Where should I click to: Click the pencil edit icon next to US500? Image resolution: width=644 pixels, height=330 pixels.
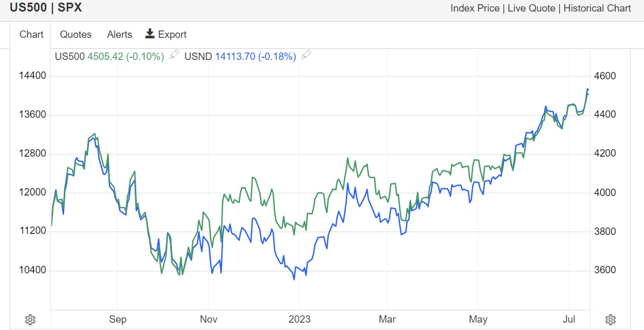(174, 55)
